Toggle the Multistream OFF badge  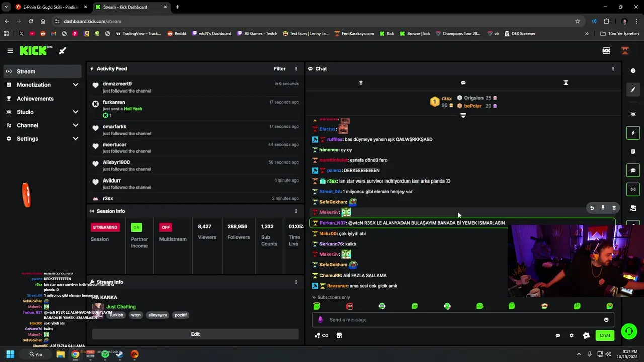[x=166, y=227]
